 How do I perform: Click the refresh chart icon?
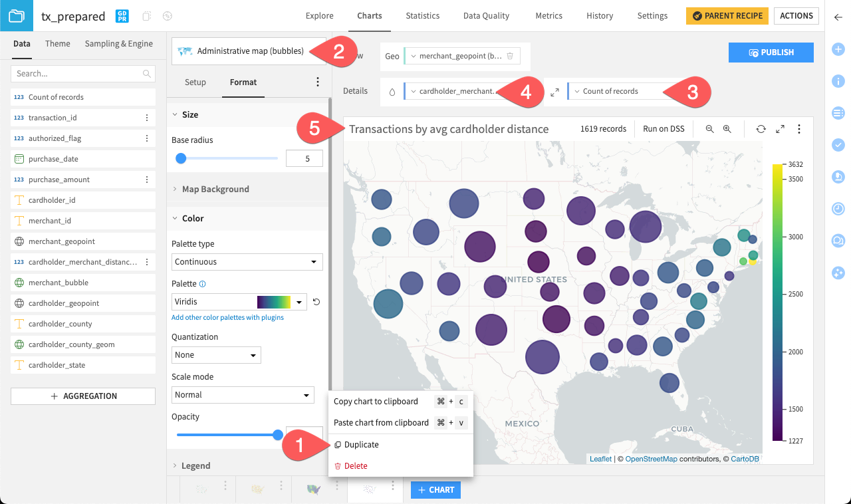761,128
